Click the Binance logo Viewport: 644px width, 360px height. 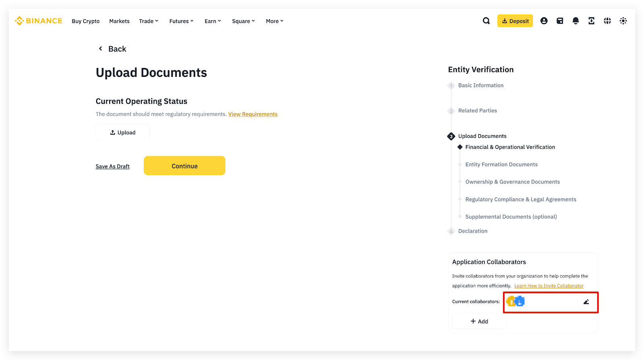(x=39, y=21)
